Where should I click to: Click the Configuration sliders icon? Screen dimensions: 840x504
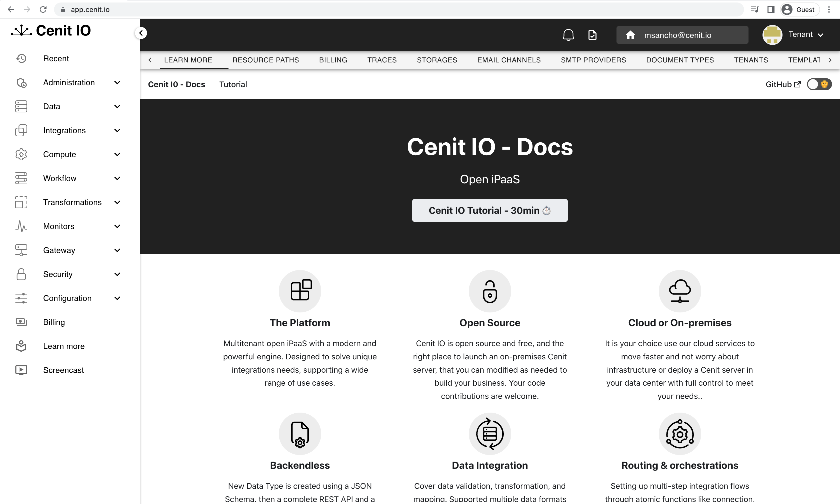[21, 298]
